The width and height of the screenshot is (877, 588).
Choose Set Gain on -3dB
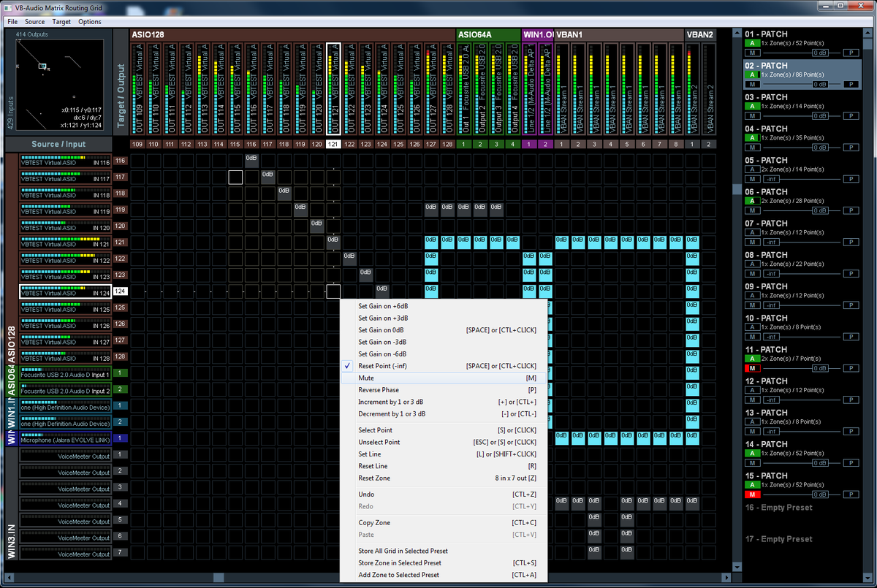pyautogui.click(x=444, y=342)
